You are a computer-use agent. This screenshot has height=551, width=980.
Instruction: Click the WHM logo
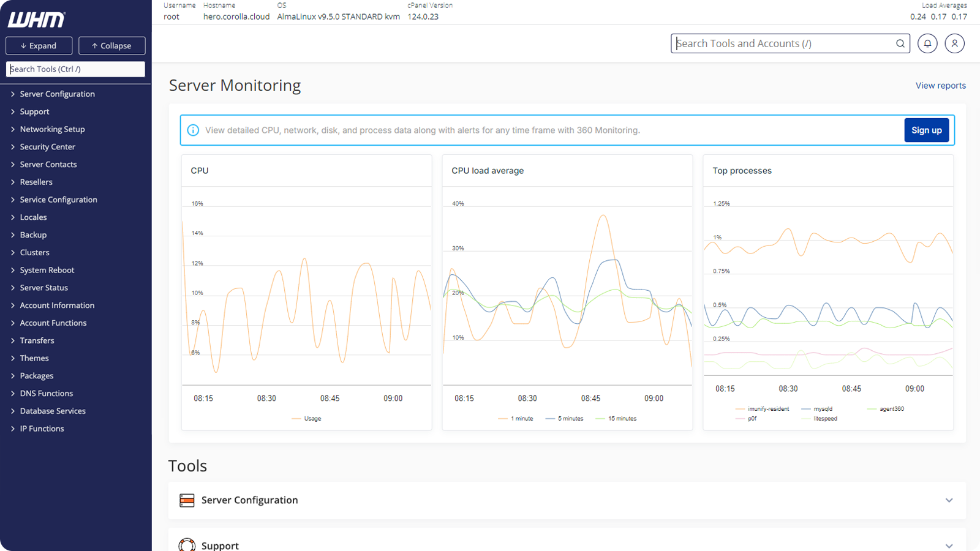coord(37,20)
